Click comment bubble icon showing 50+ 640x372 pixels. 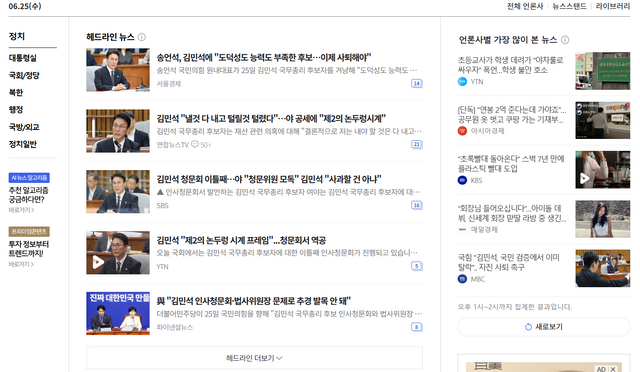tap(195, 144)
